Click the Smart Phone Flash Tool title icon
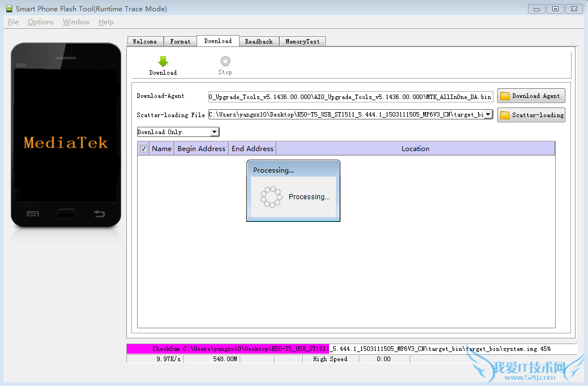 [9, 8]
